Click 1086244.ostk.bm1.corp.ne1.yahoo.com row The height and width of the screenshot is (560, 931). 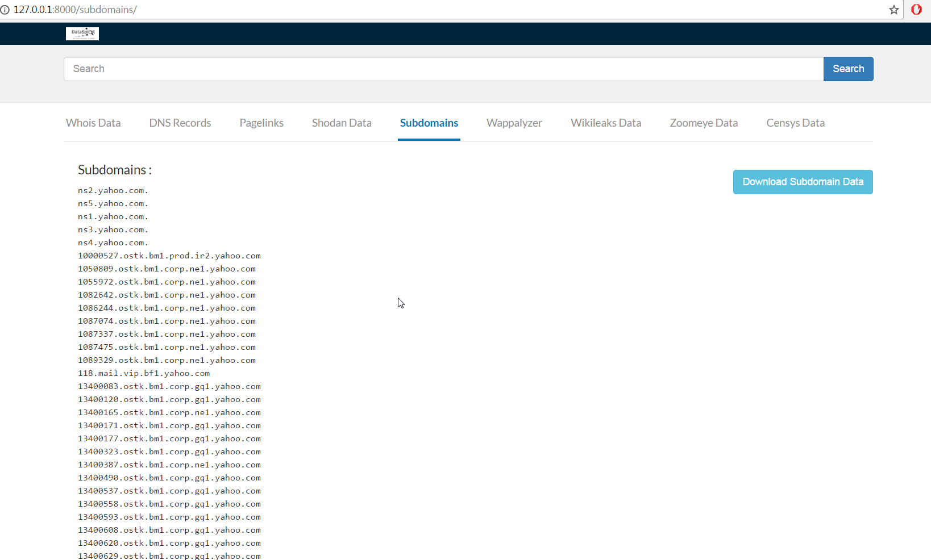pos(167,308)
